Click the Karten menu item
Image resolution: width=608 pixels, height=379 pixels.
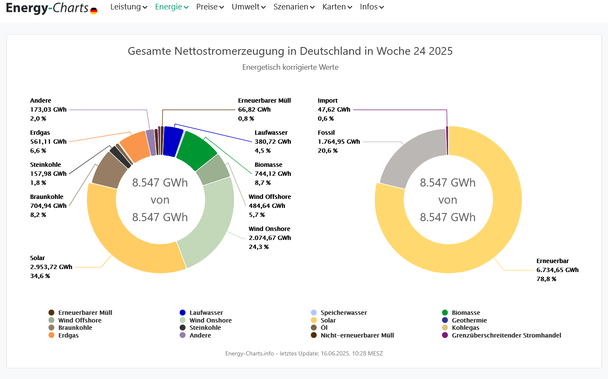(337, 7)
